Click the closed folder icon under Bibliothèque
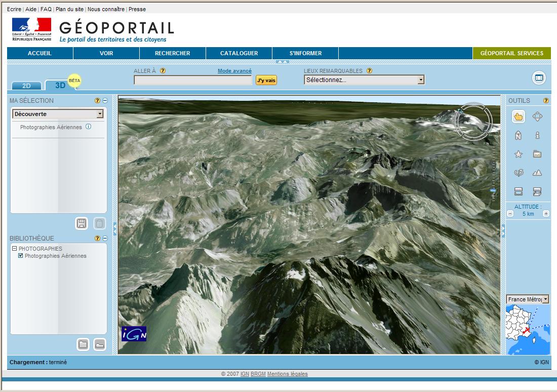Viewport: 557px width, 392px height. tap(83, 344)
